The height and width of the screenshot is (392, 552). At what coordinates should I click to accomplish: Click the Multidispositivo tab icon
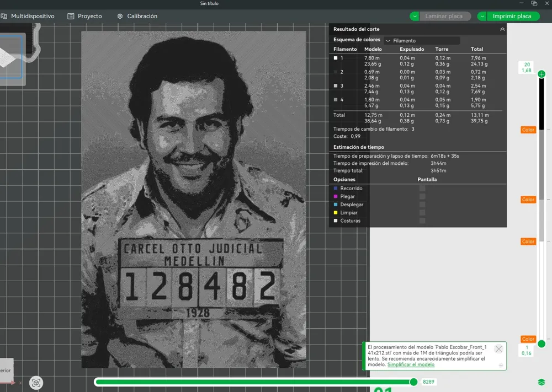(x=4, y=16)
